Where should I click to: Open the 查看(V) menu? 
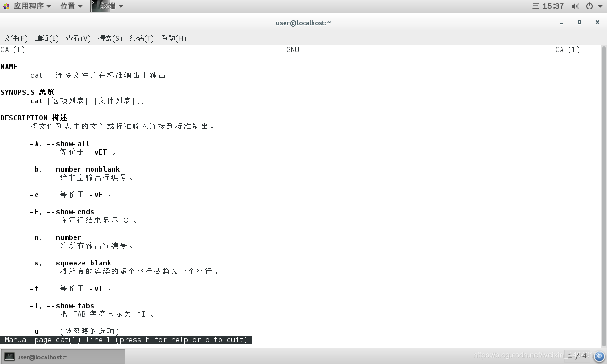click(78, 38)
